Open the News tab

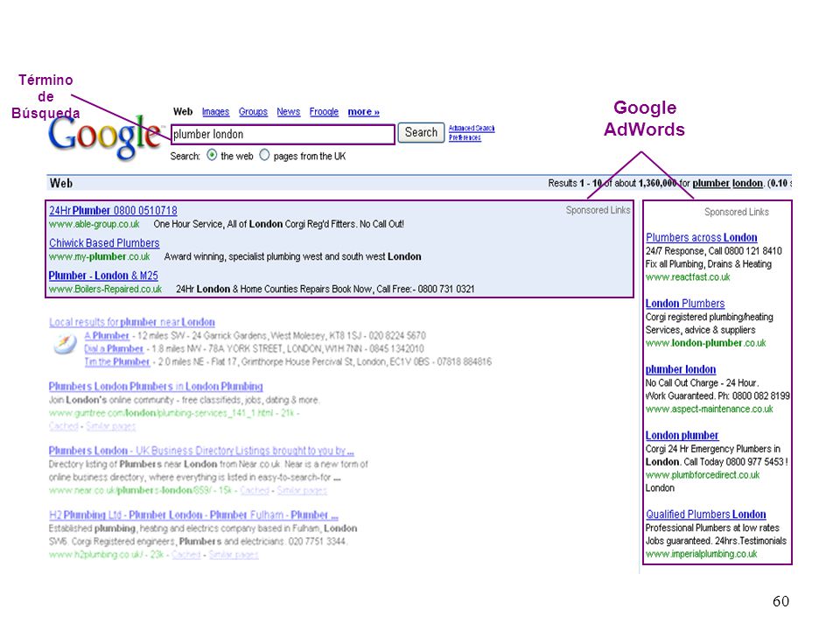pos(288,111)
